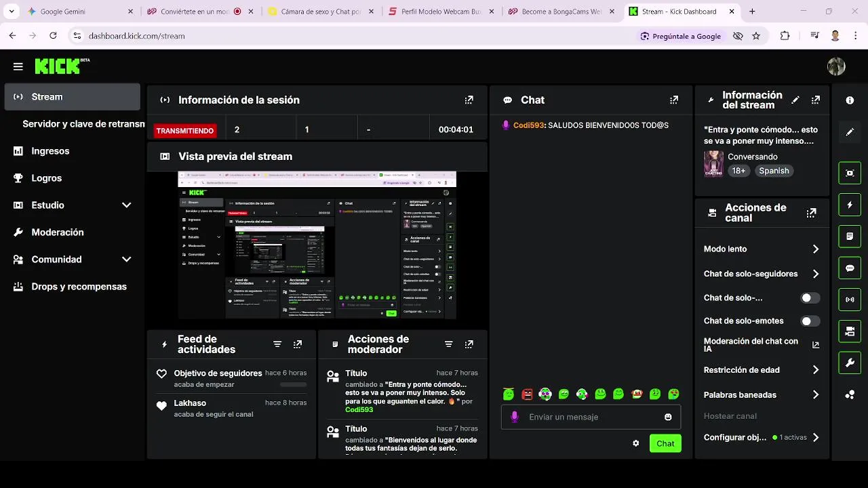868x488 pixels.
Task: Toggle channel actions icon in right sidebar
Action: pos(850,331)
